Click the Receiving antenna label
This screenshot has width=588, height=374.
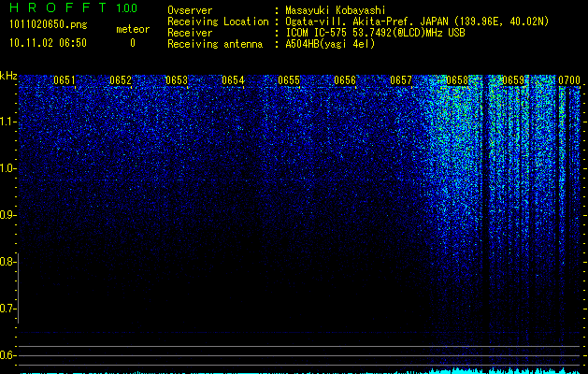coord(215,44)
